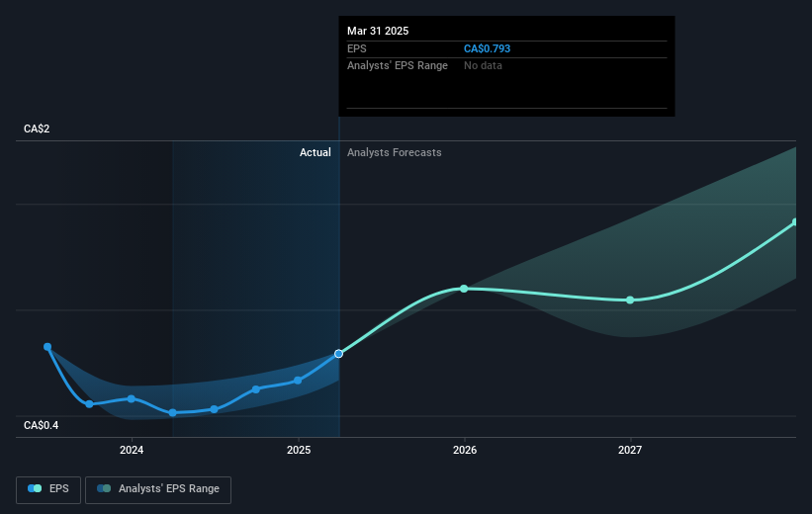812x514 pixels.
Task: Click the 2026 x-axis label
Action: point(465,450)
